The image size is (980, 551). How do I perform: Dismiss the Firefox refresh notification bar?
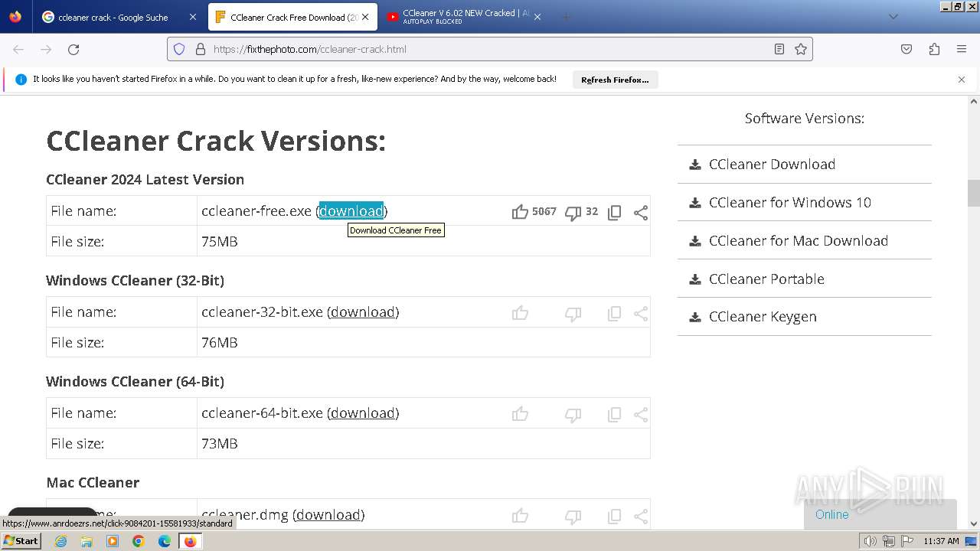962,80
